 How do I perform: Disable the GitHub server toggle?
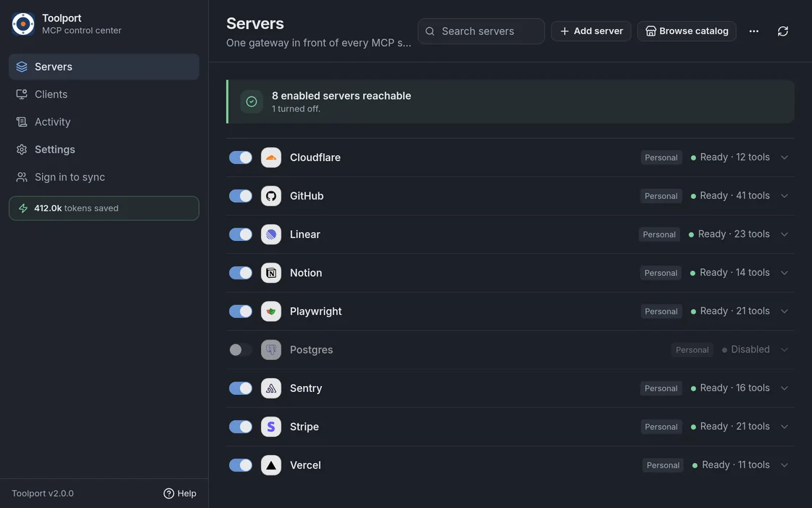pos(240,196)
